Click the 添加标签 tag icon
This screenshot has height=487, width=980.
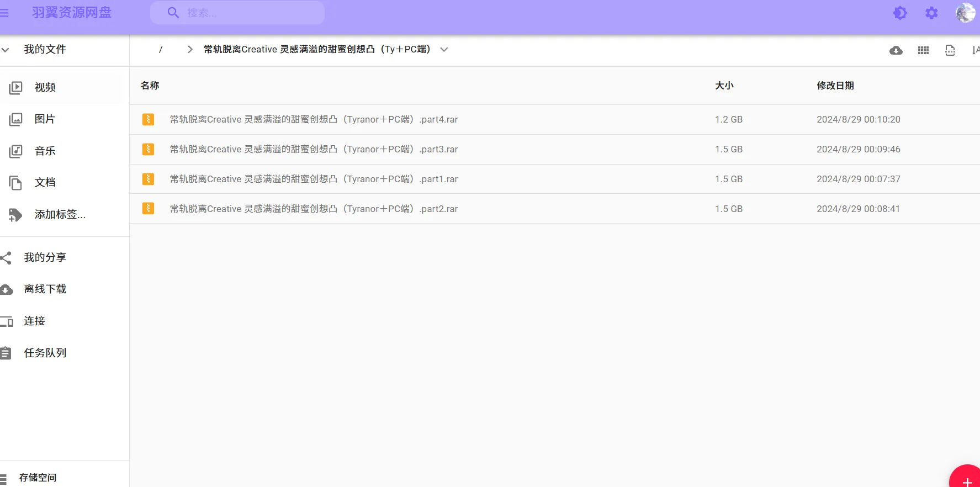coord(15,215)
